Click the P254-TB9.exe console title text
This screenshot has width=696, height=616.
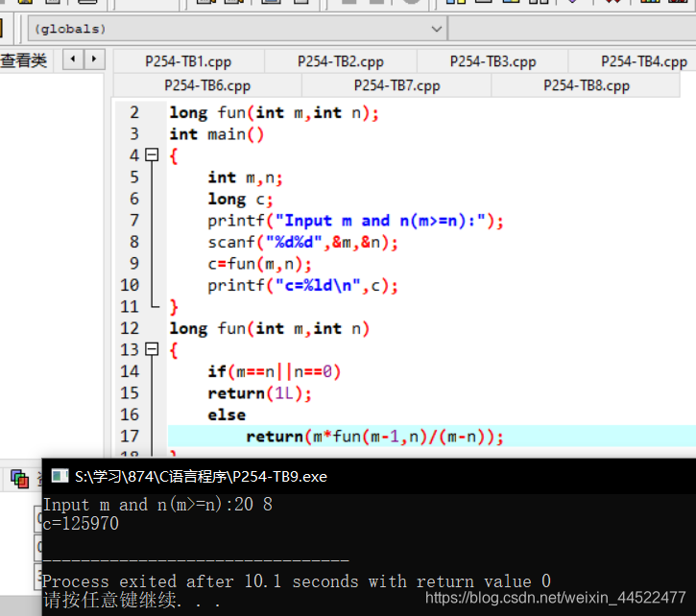coord(201,477)
